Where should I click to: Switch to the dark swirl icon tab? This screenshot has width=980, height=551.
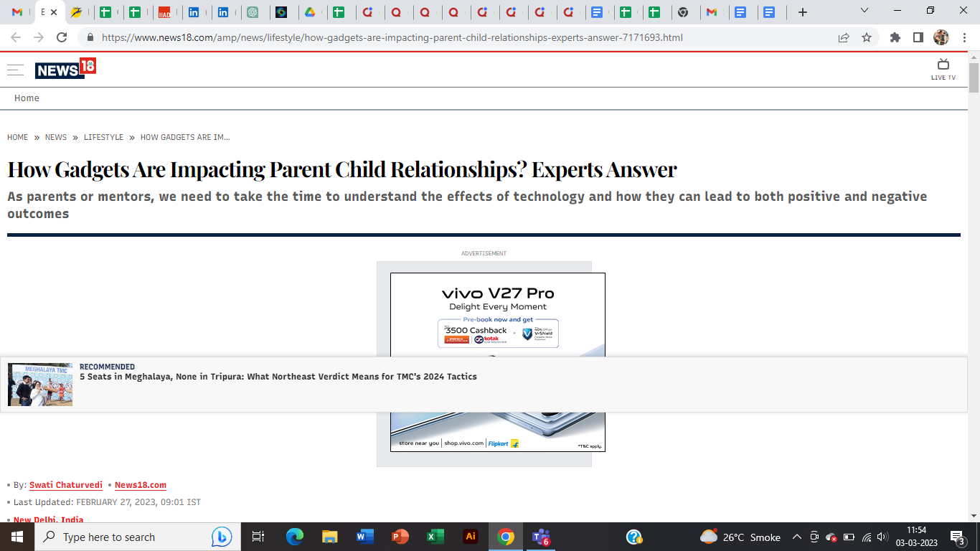281,12
